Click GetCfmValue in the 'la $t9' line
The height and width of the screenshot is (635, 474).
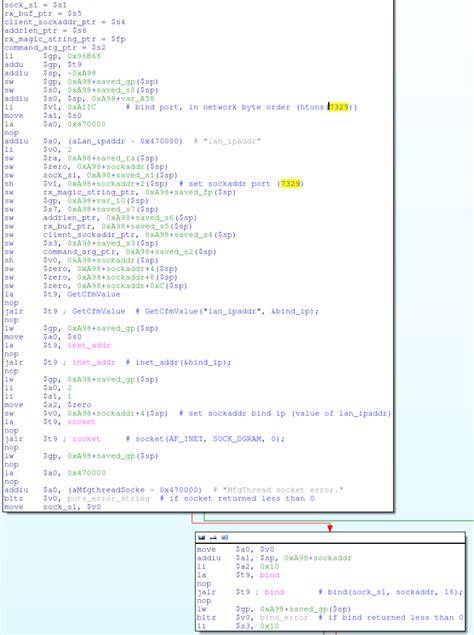pyautogui.click(x=93, y=294)
